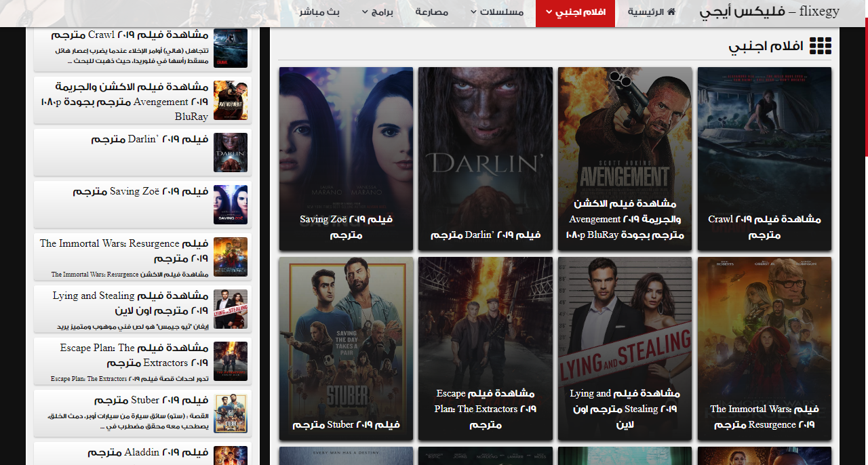
Task: Open sidebar link فيلم Saving Zoë ٢٠١٩ مترجم
Action: (x=141, y=191)
